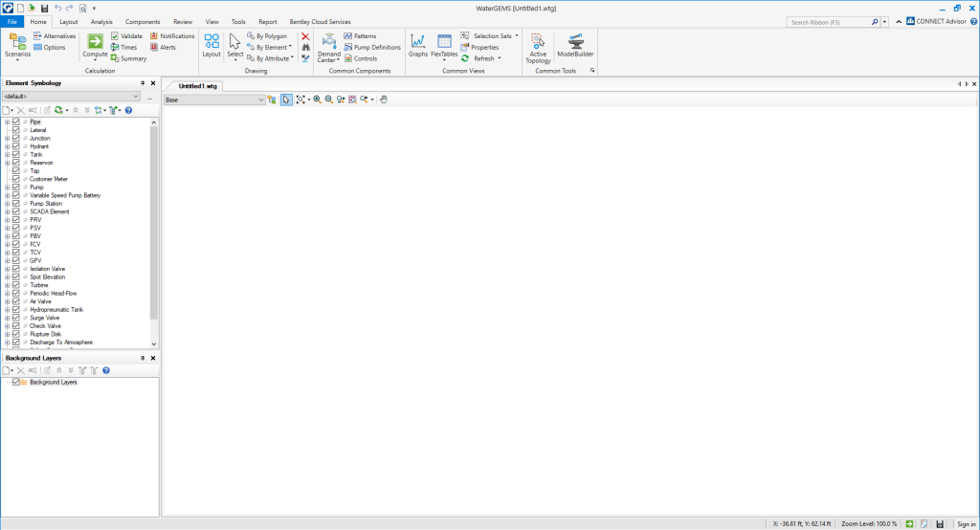The height and width of the screenshot is (530, 980).
Task: Click the binoculars Find icon
Action: (x=305, y=48)
